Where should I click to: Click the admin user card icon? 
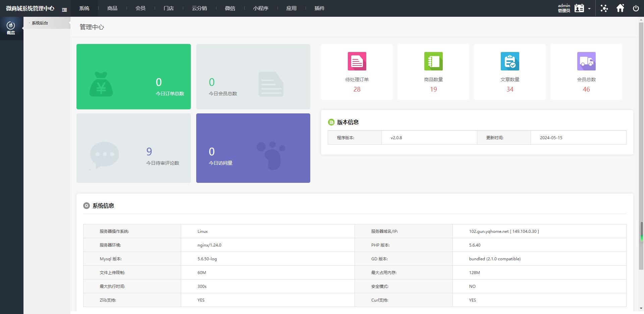click(x=579, y=8)
